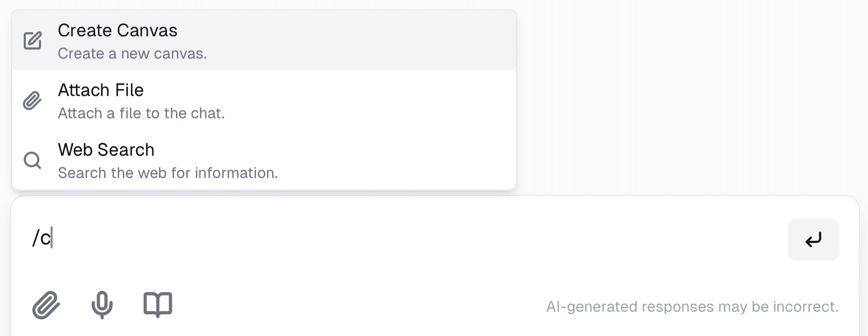
Task: Click the 'AI-generated responses may be incorrect.' disclaimer
Action: coord(692,307)
